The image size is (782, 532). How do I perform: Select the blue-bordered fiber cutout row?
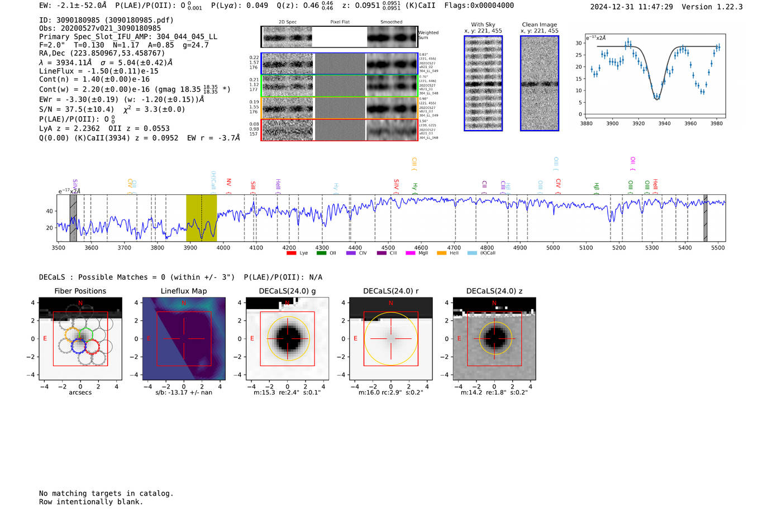(339, 64)
